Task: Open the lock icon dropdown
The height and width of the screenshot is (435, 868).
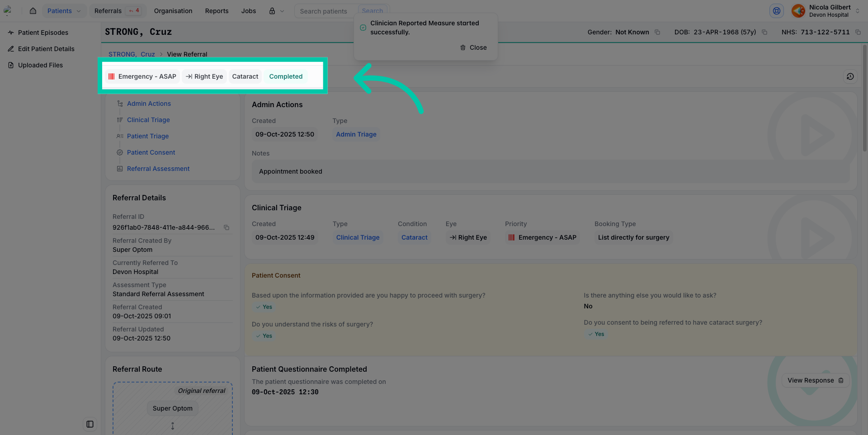Action: tap(277, 11)
